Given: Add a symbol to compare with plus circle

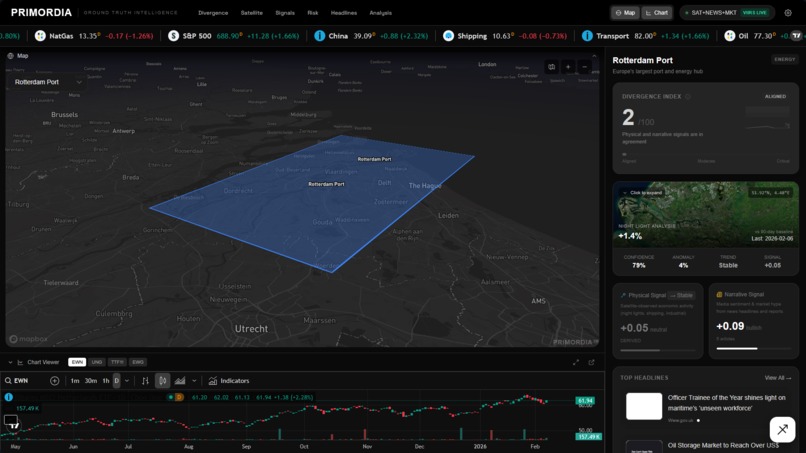Looking at the screenshot, I should (54, 381).
